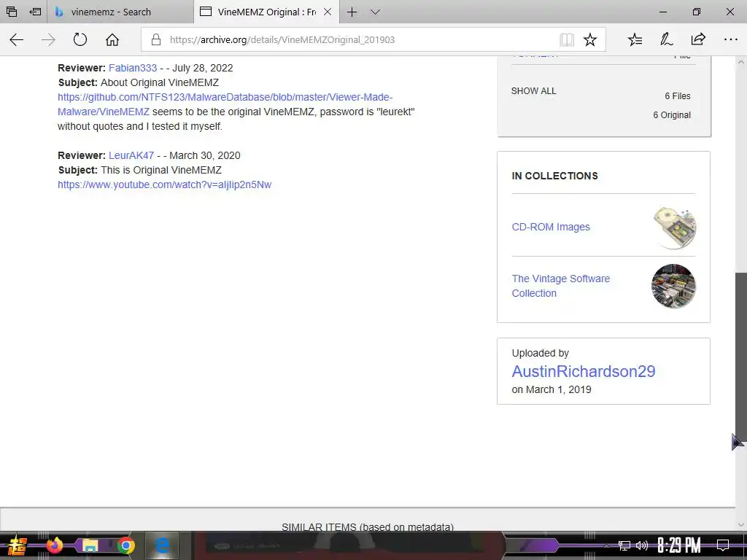
Task: Open the YouTube watch link
Action: (164, 184)
